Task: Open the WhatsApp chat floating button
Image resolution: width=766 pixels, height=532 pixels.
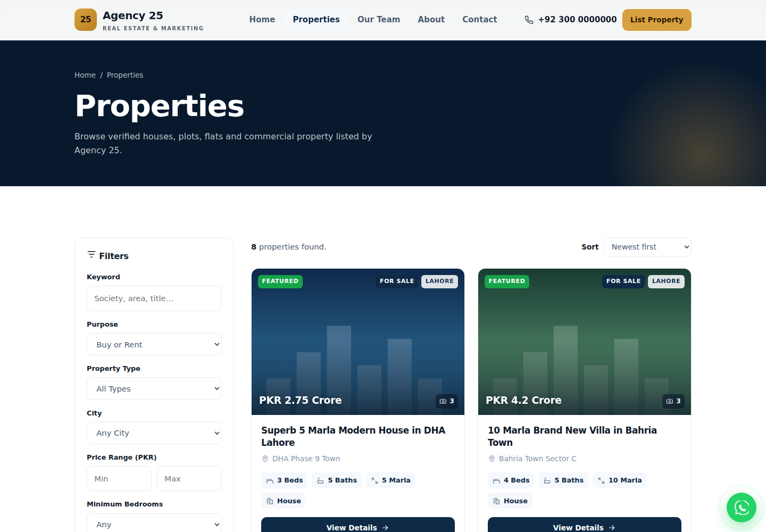Action: (x=742, y=508)
